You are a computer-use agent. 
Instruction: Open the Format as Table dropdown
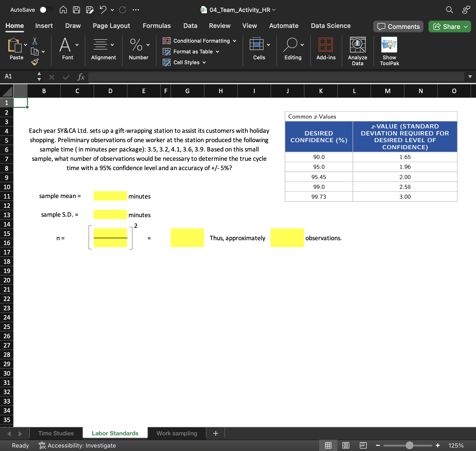191,51
